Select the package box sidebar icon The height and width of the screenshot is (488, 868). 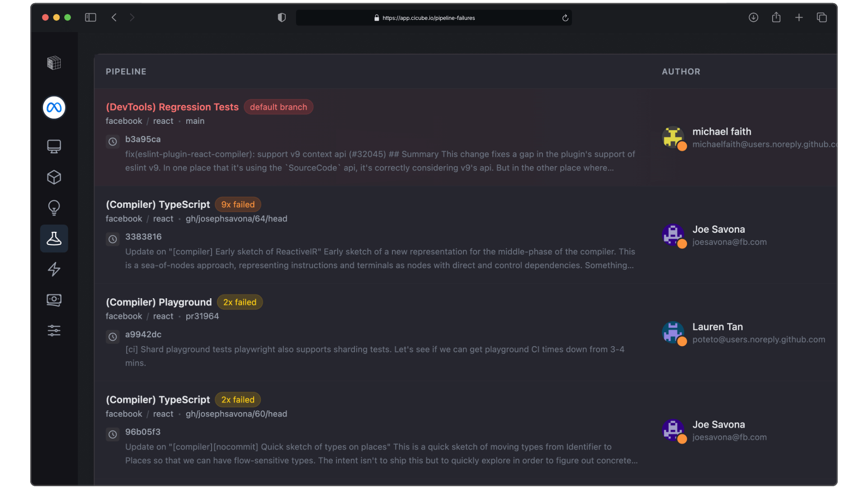[x=54, y=177]
